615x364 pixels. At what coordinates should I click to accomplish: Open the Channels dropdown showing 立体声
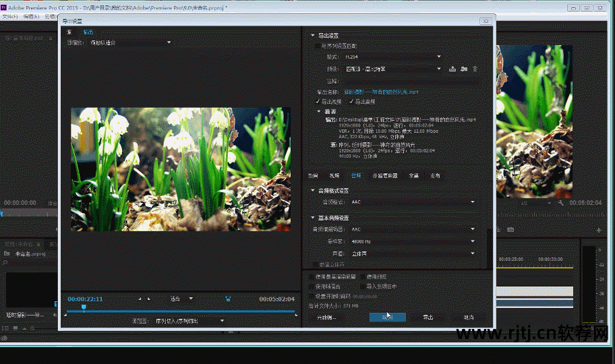pyautogui.click(x=413, y=253)
